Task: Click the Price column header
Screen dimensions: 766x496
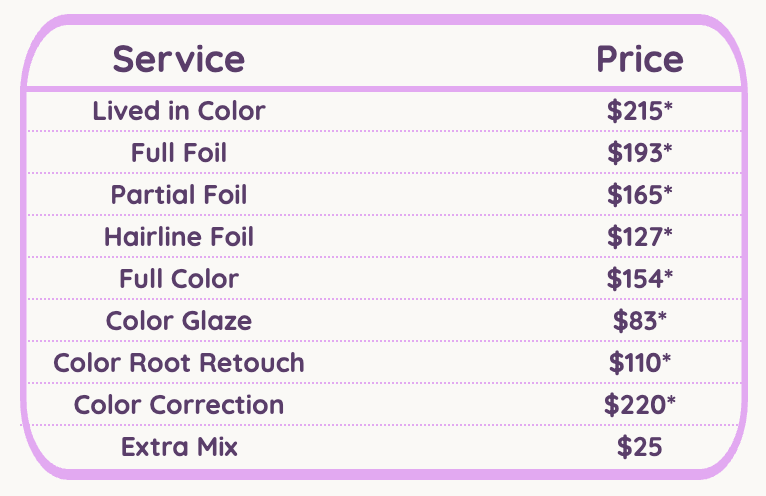Action: pos(639,59)
